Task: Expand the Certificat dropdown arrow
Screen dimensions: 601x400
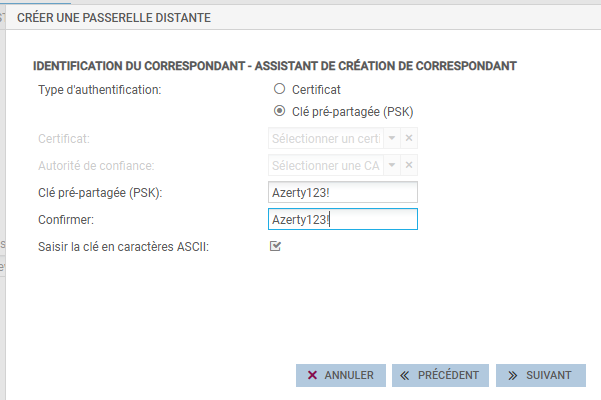Action: [x=392, y=139]
